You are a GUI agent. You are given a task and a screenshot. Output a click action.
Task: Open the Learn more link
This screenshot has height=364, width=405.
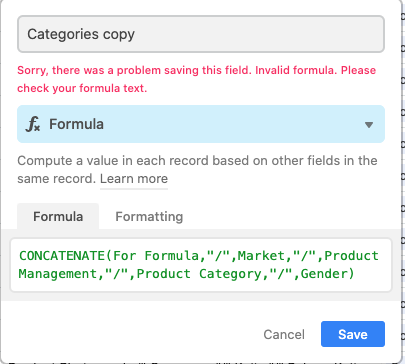(134, 179)
